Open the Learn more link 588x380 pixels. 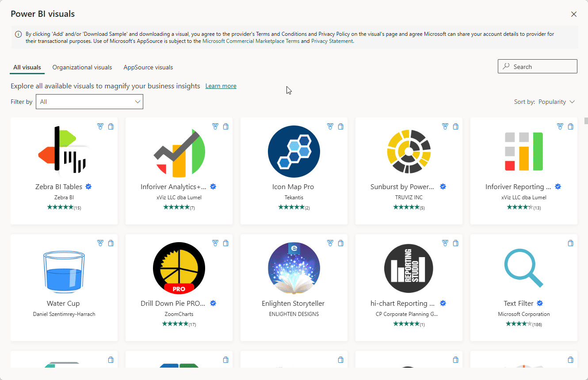click(221, 86)
